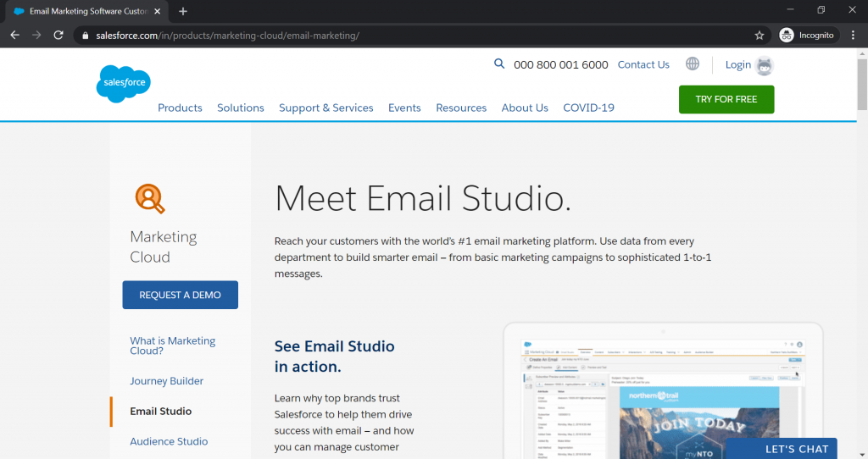Click the Marketing Cloud sidebar title
Screen dimensions: 868x459
164,246
